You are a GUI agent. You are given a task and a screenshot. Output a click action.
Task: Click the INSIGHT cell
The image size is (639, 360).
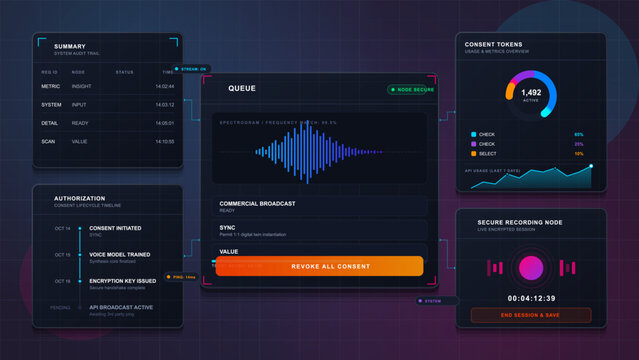tap(82, 86)
